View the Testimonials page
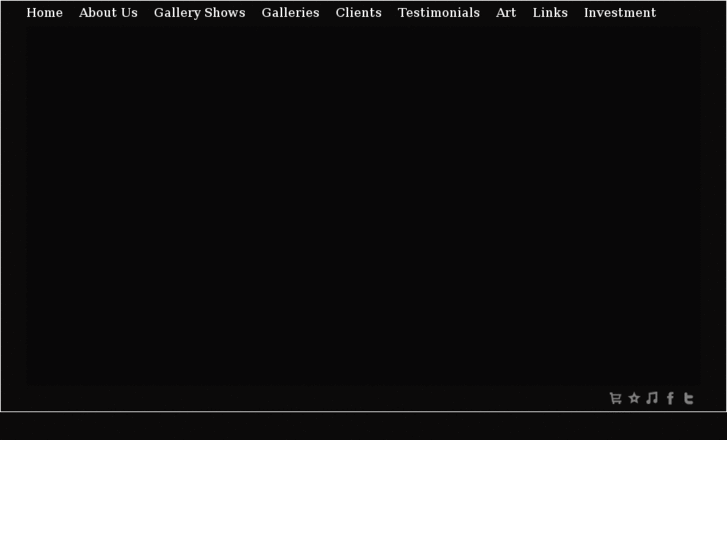 tap(439, 13)
